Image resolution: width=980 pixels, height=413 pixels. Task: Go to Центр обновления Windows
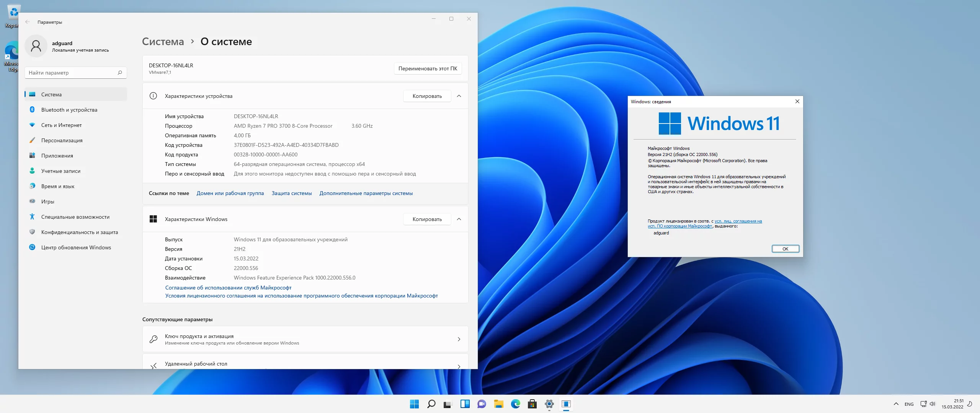(76, 247)
